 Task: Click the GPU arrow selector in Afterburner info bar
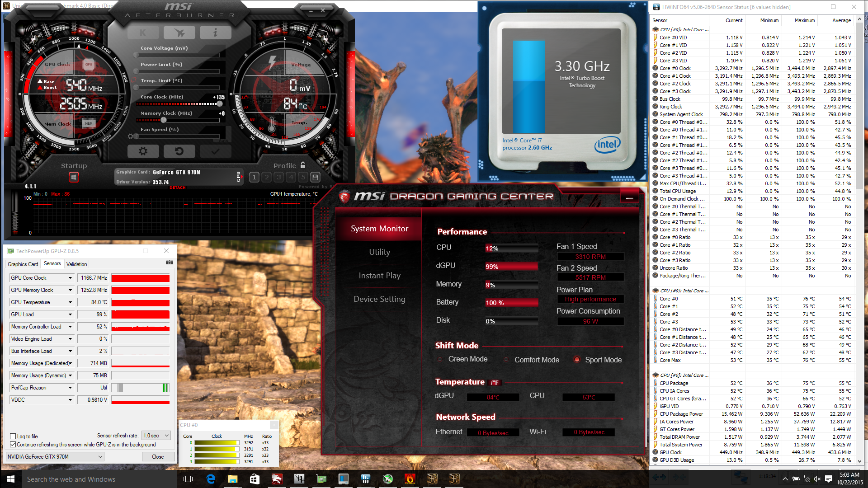coord(240,177)
